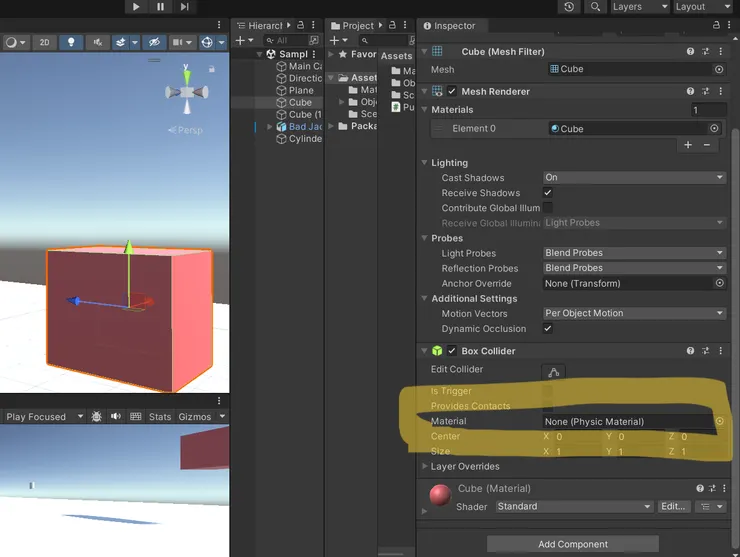Open Box Collider help icon
The width and height of the screenshot is (740, 557).
[x=690, y=351]
